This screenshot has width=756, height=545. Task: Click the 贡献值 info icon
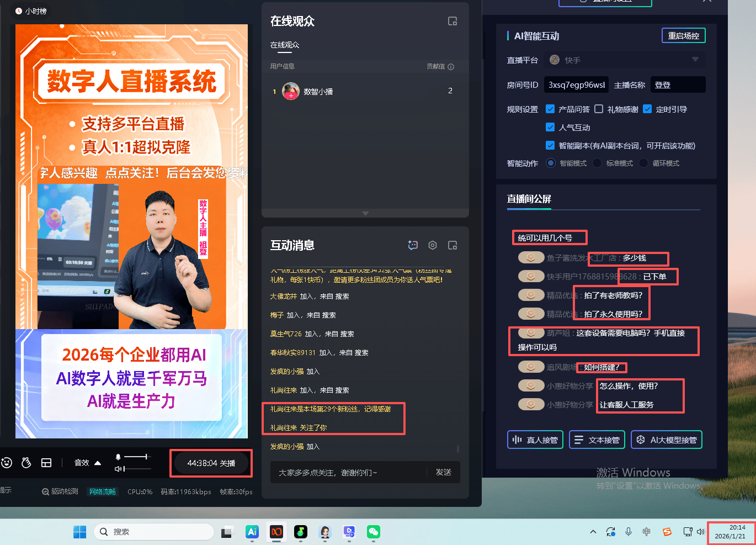[x=451, y=67]
